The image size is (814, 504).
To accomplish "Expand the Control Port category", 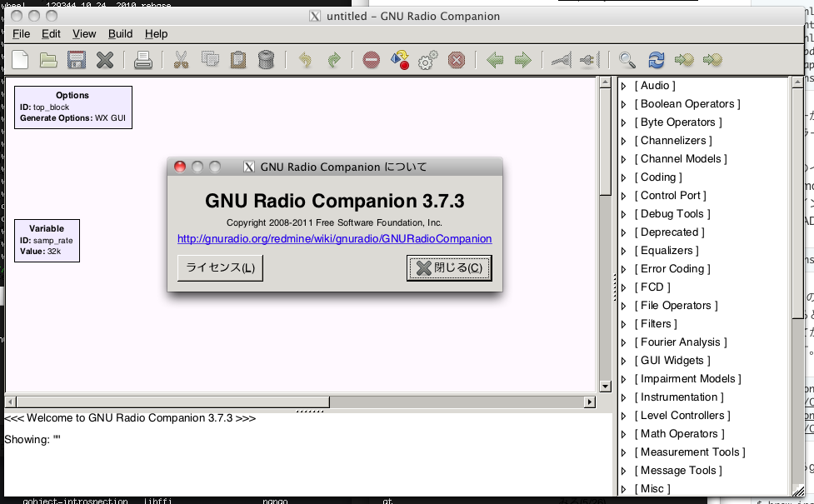I will point(624,197).
